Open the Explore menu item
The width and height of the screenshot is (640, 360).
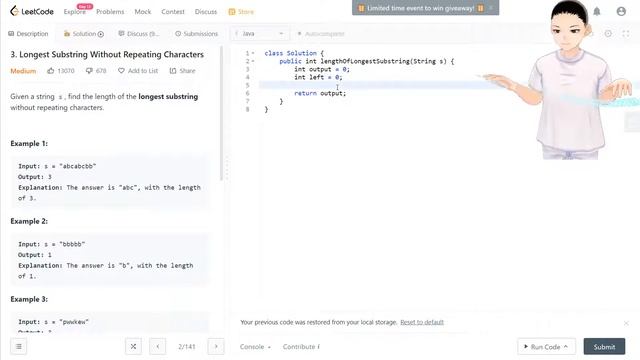[x=75, y=12]
